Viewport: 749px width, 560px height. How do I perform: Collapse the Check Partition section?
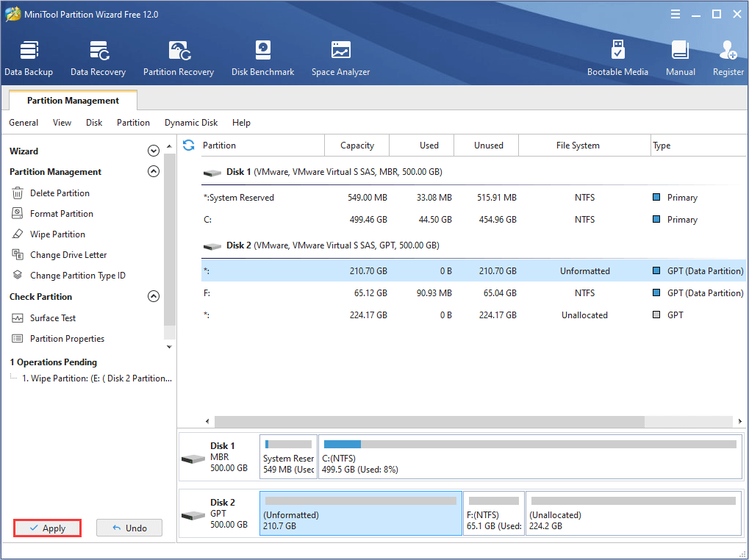(x=154, y=296)
